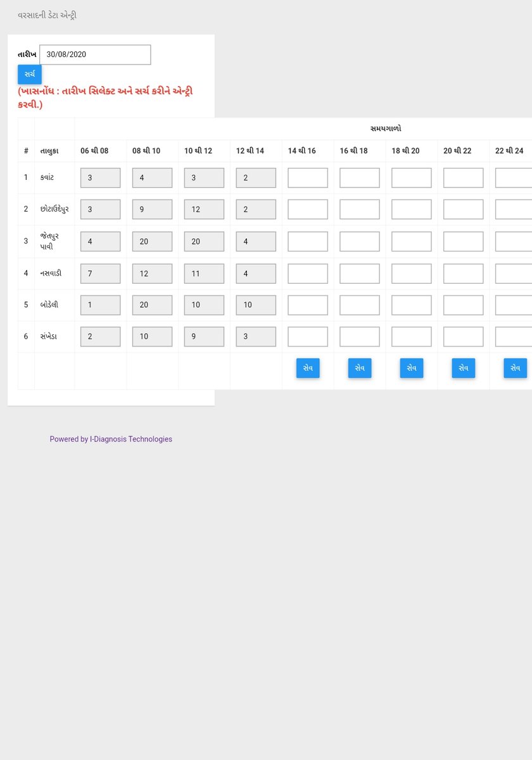Click સંખેડા's empty 20 થી 22 input
The image size is (532, 760).
pyautogui.click(x=464, y=336)
